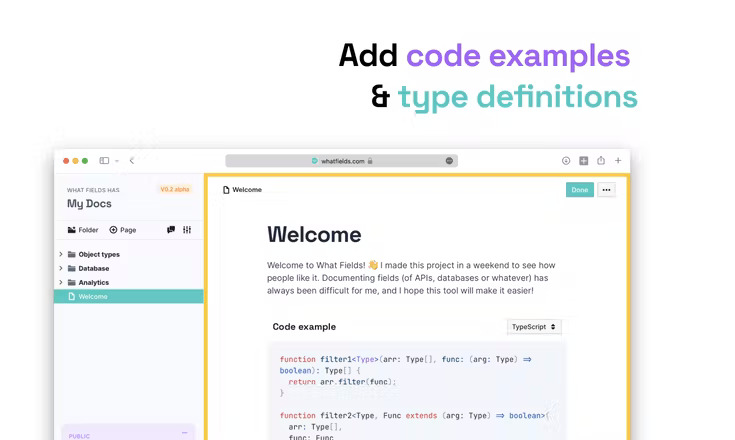Click the Done button
Viewport: 735px width, 440px height.
point(580,190)
